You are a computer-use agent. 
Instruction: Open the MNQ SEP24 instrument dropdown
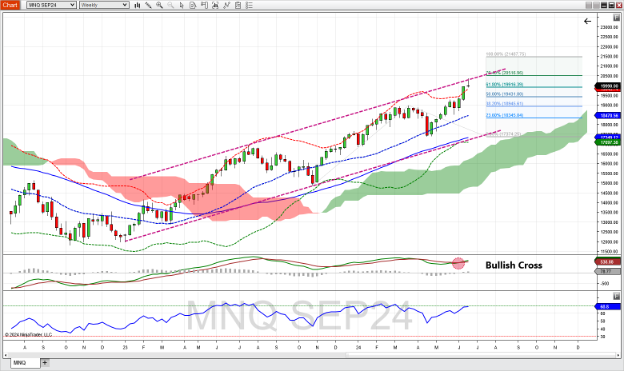tap(51, 5)
